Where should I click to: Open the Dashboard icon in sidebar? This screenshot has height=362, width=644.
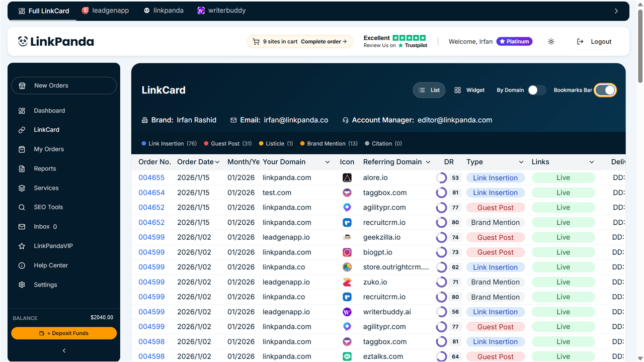tap(22, 111)
